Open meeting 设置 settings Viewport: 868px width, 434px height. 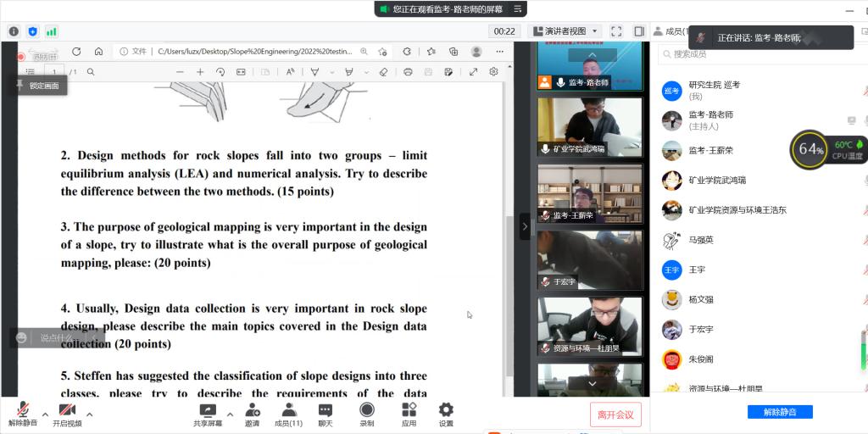pos(446,414)
